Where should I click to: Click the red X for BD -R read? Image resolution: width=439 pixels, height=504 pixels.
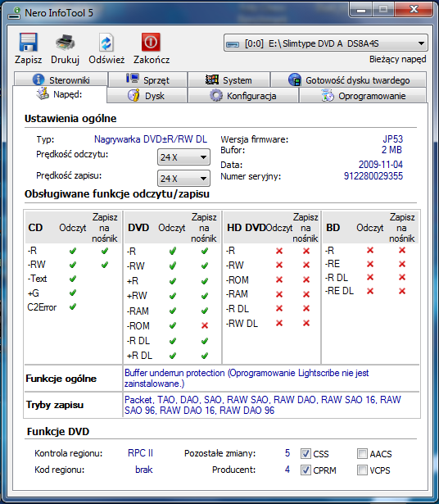tap(370, 251)
